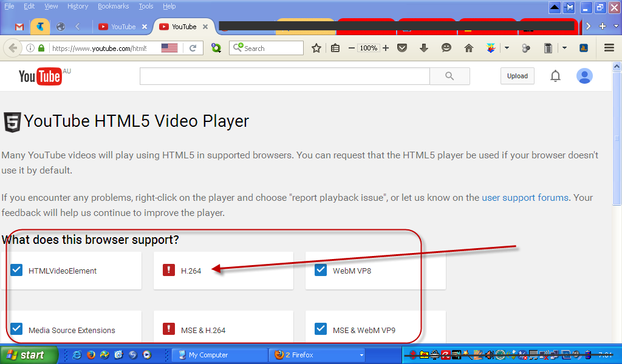This screenshot has height=364, width=622.
Task: Click the smiley face chat icon
Action: pyautogui.click(x=446, y=49)
